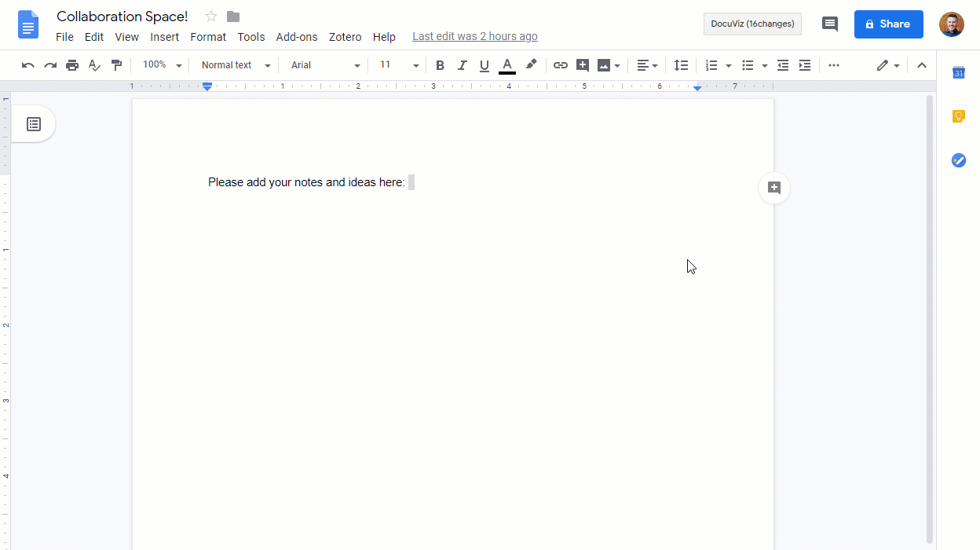The height and width of the screenshot is (550, 980).
Task: Toggle bold formatting
Action: click(x=440, y=65)
